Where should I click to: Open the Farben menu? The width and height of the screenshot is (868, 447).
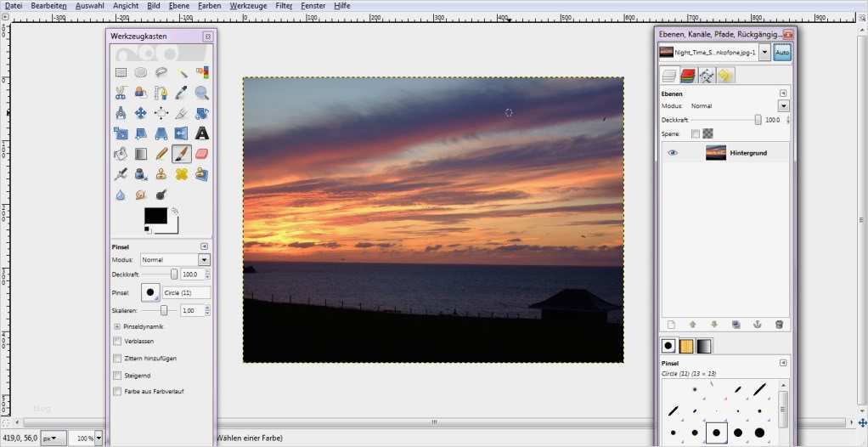pyautogui.click(x=210, y=6)
